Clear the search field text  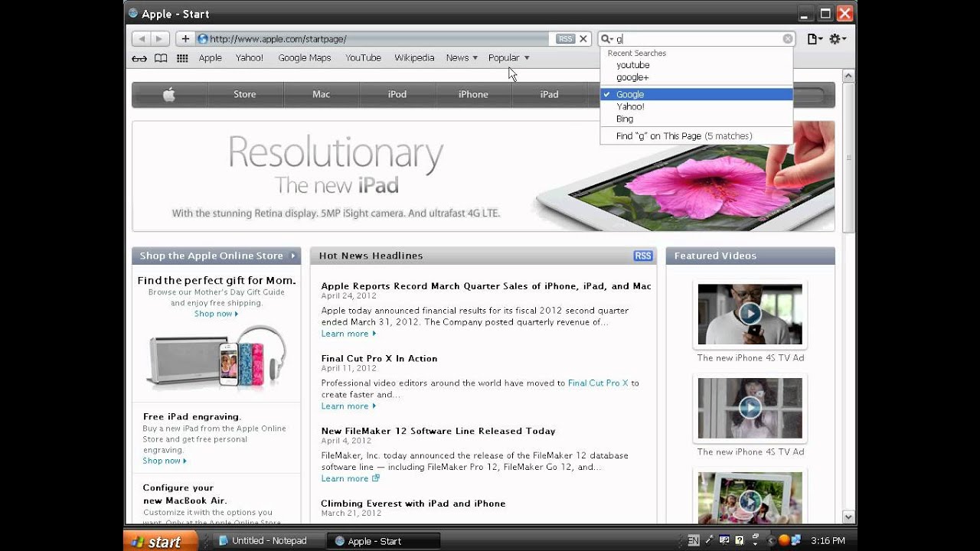pos(787,39)
